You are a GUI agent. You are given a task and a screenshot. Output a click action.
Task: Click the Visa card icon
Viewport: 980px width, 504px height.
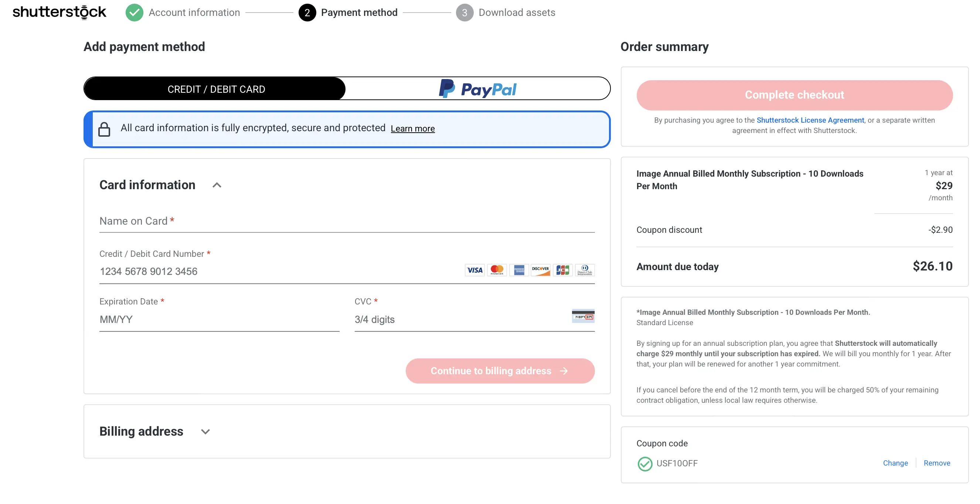click(474, 270)
